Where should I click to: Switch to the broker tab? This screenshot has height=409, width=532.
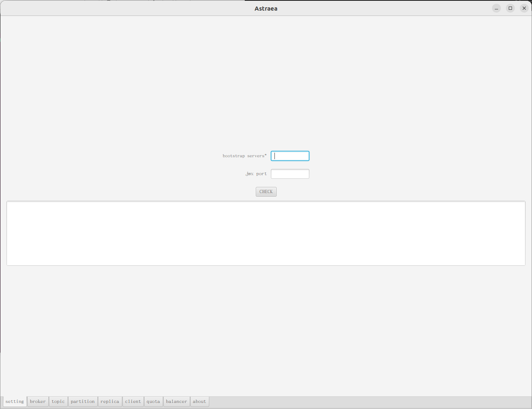coord(38,401)
